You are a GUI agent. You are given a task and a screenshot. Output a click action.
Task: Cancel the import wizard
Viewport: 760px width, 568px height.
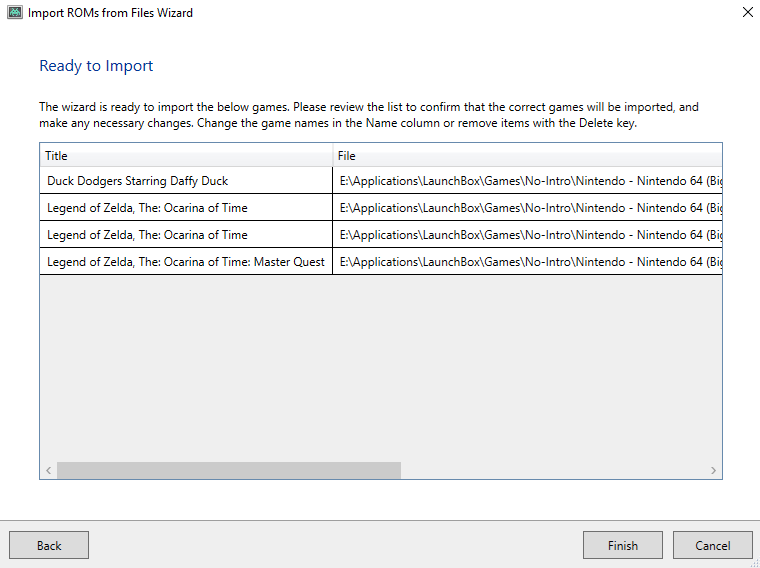(x=712, y=545)
